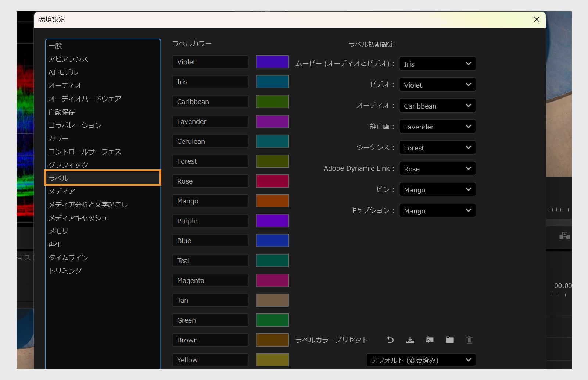Select メディアキャッシュ category

[x=103, y=218]
